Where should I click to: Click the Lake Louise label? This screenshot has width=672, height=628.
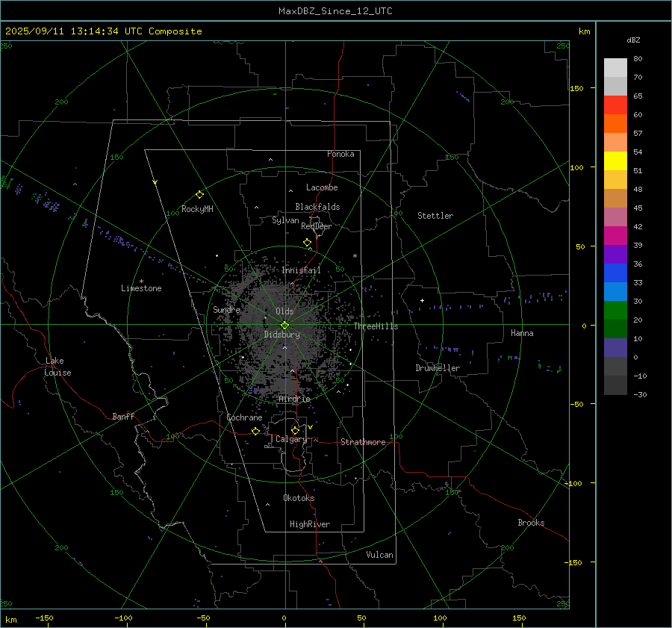pyautogui.click(x=57, y=367)
